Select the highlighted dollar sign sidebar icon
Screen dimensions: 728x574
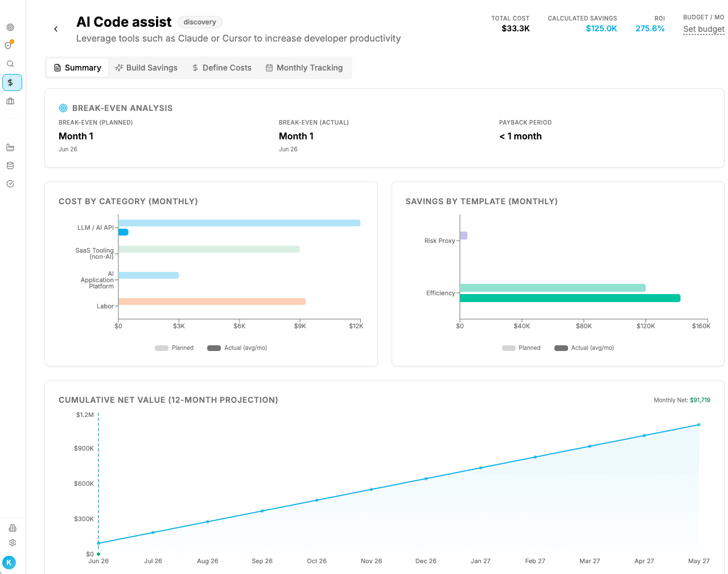12,82
